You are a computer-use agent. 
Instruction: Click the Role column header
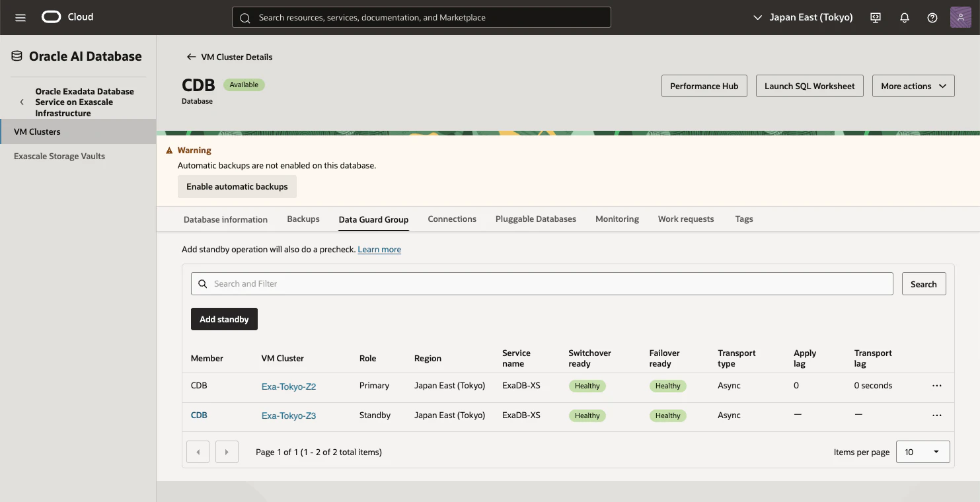coord(367,359)
